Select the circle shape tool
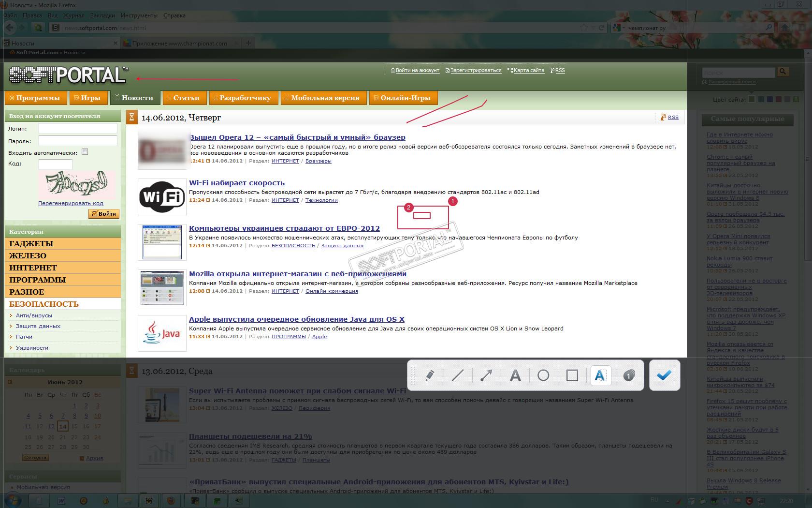 pos(543,375)
